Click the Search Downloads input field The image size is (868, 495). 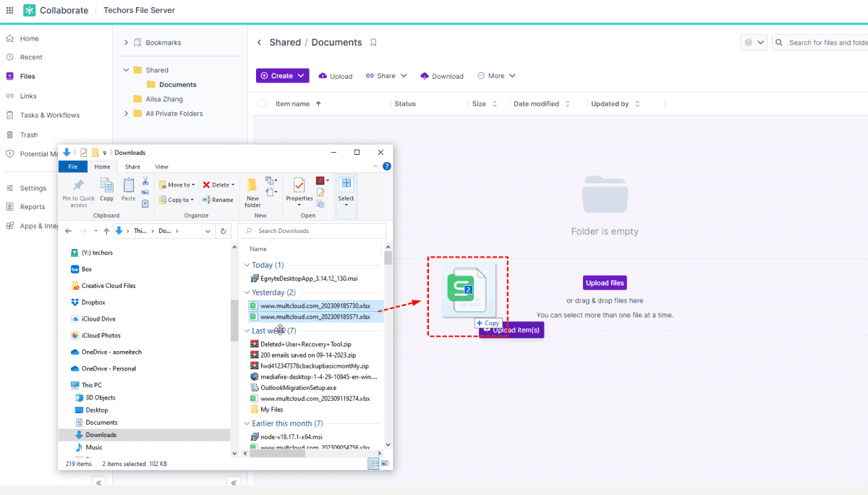click(317, 231)
